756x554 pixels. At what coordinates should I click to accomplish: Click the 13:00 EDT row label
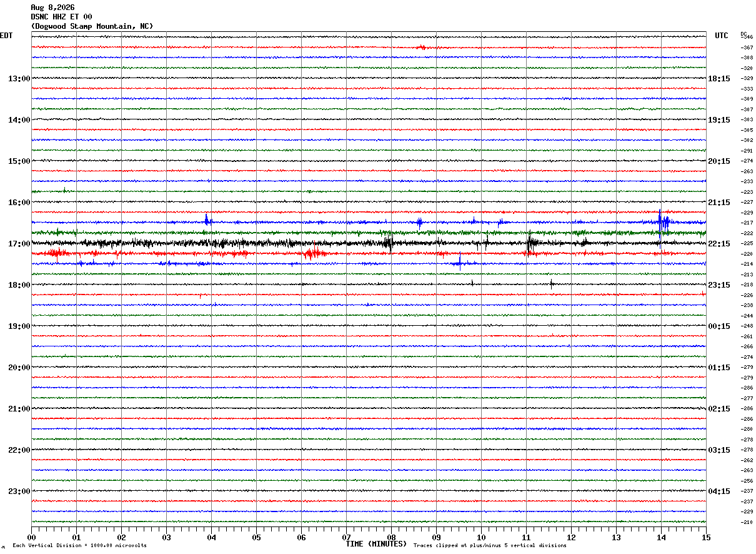[19, 78]
